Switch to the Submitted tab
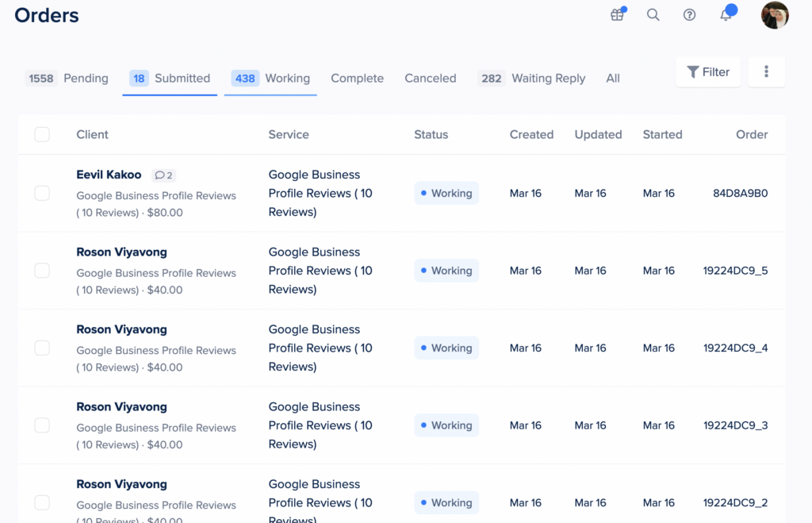 pos(170,79)
